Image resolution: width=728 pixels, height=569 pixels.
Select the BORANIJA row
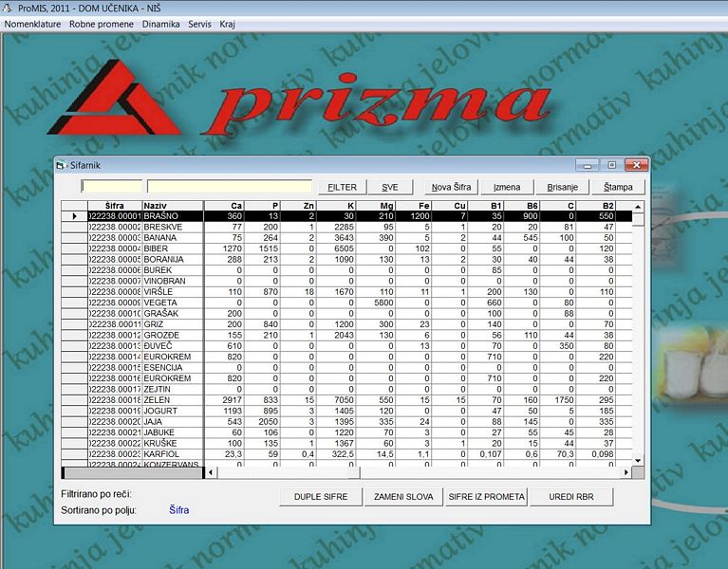(346, 259)
